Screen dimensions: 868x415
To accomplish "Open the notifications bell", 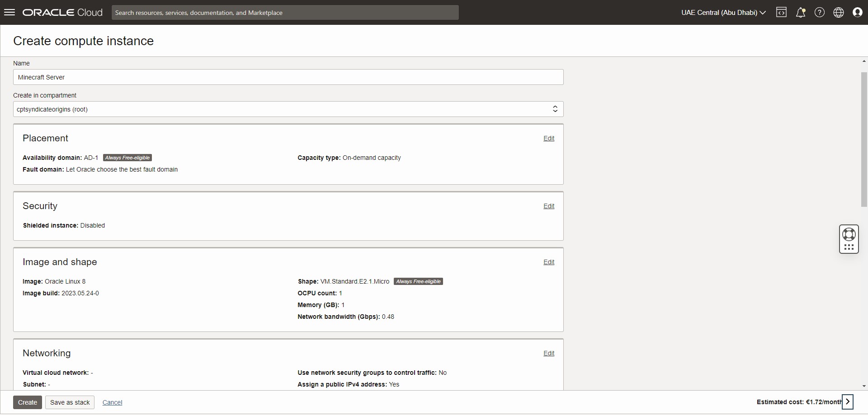I will tap(801, 12).
